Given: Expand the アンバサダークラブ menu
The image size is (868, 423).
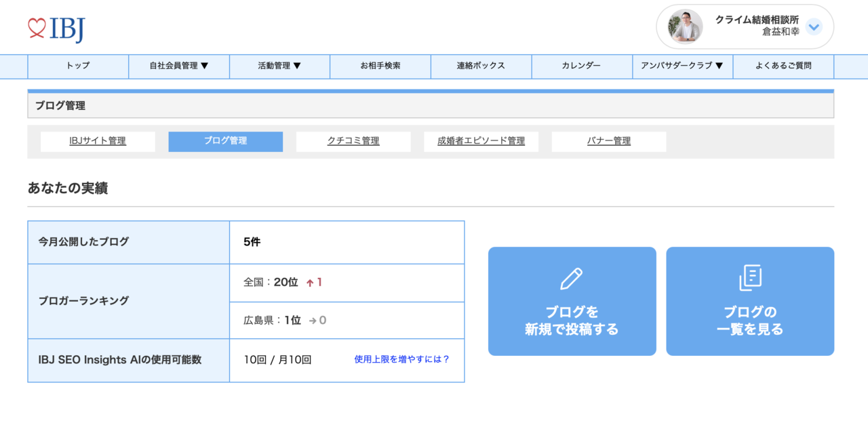Looking at the screenshot, I should tap(682, 66).
